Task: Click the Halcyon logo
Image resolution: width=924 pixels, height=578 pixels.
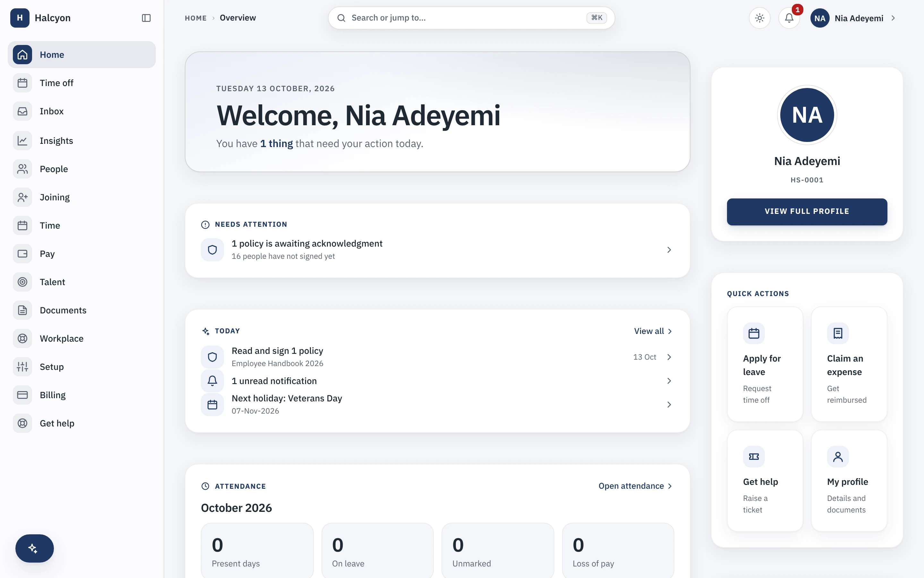Action: [x=20, y=18]
